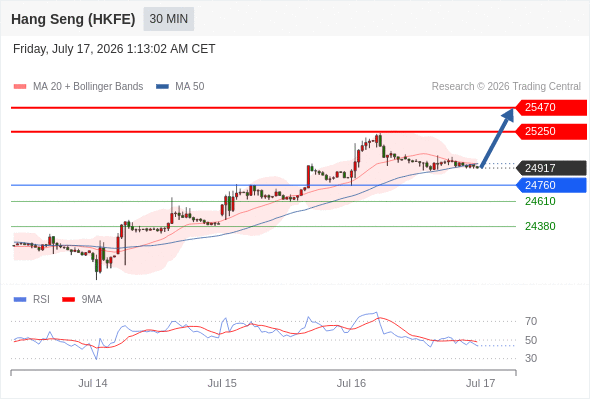Click the RSI legend label
590x400 pixels.
[x=41, y=300]
